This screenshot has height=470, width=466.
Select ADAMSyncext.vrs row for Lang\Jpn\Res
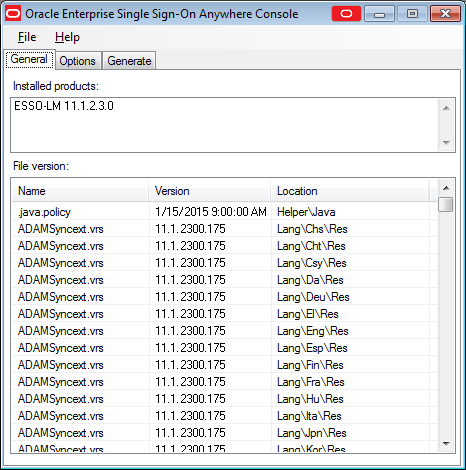224,433
